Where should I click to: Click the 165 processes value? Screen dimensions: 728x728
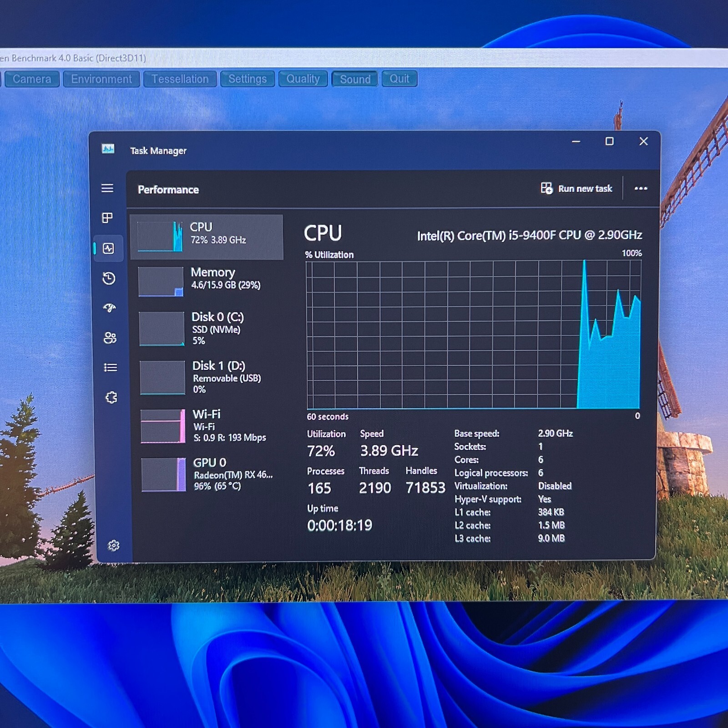319,488
